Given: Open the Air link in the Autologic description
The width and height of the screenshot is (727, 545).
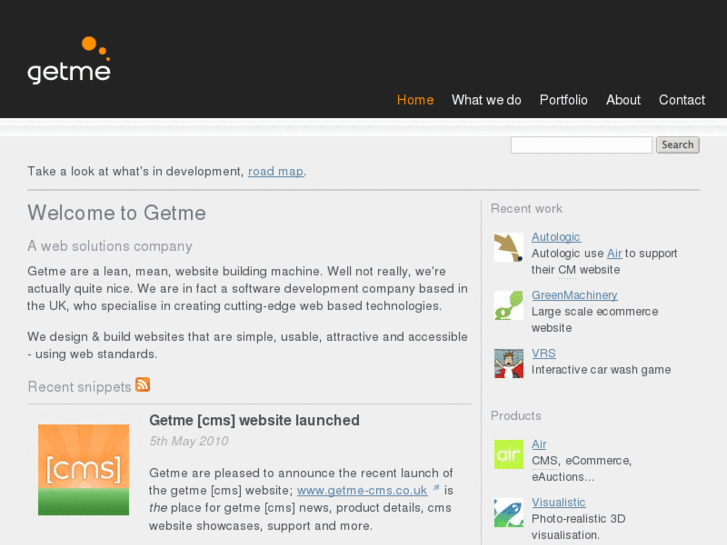Looking at the screenshot, I should tap(614, 253).
